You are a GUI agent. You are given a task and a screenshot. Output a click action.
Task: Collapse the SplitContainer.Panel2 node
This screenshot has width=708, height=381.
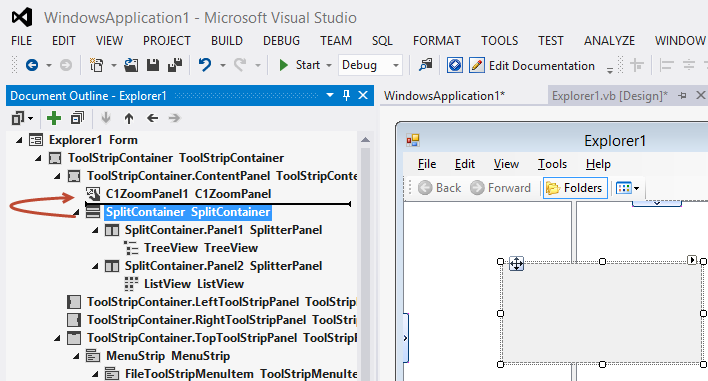click(95, 266)
